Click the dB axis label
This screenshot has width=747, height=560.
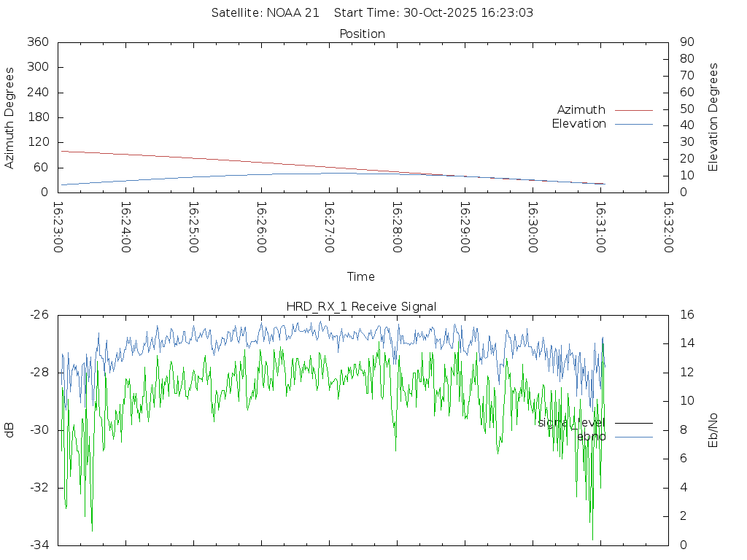click(9, 429)
